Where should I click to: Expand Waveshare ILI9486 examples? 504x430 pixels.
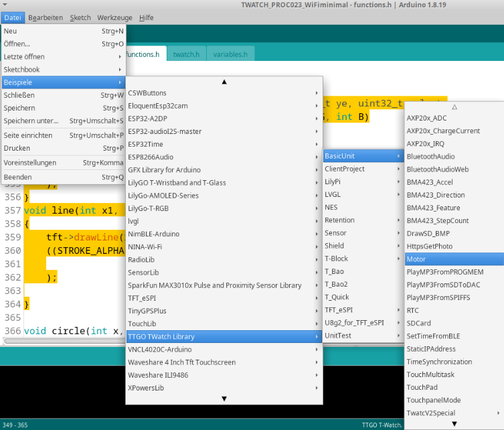click(224, 375)
